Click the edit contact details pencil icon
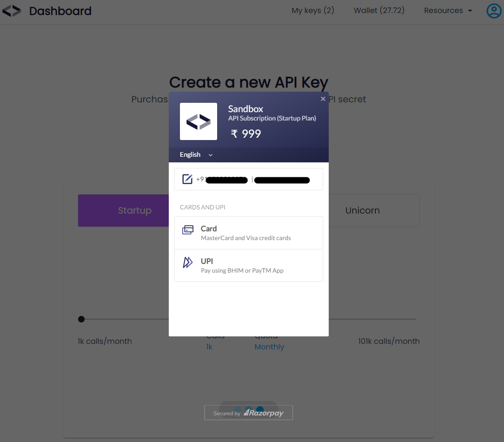The image size is (504, 442). (187, 179)
